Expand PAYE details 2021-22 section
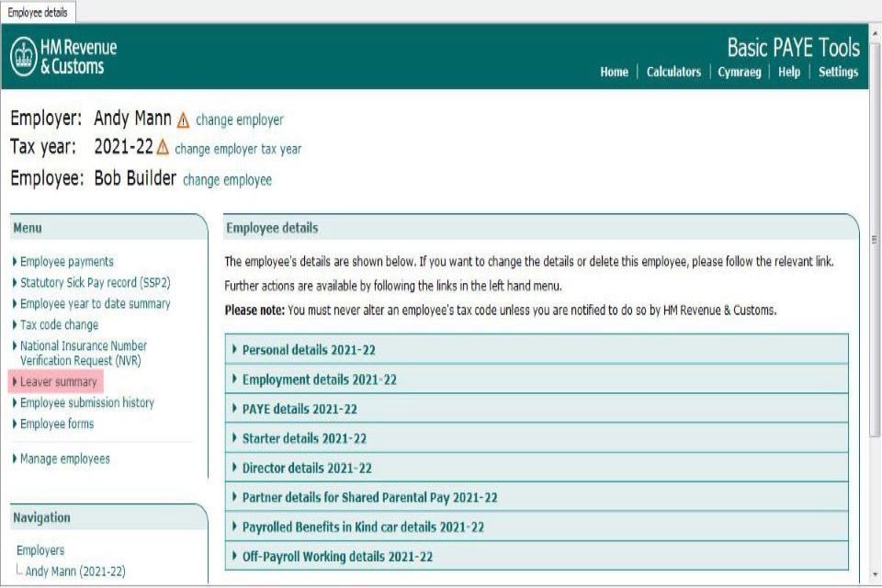The image size is (882, 588). (x=536, y=409)
